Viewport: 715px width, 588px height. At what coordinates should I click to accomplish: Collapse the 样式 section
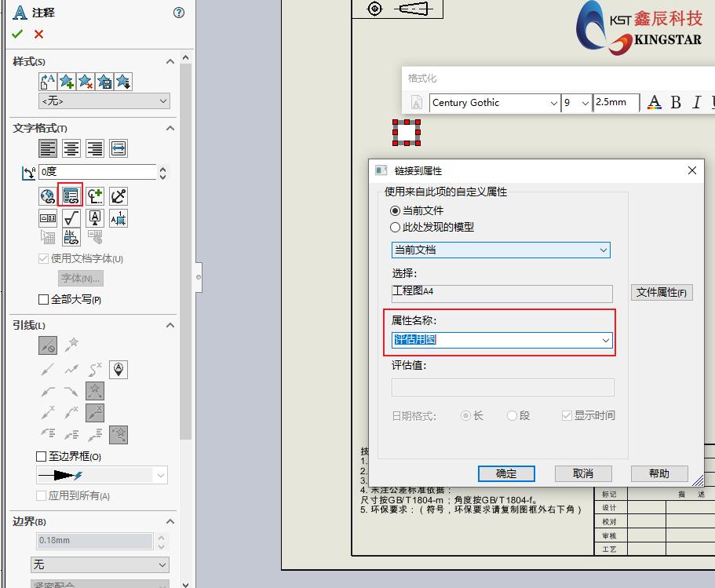(x=170, y=61)
